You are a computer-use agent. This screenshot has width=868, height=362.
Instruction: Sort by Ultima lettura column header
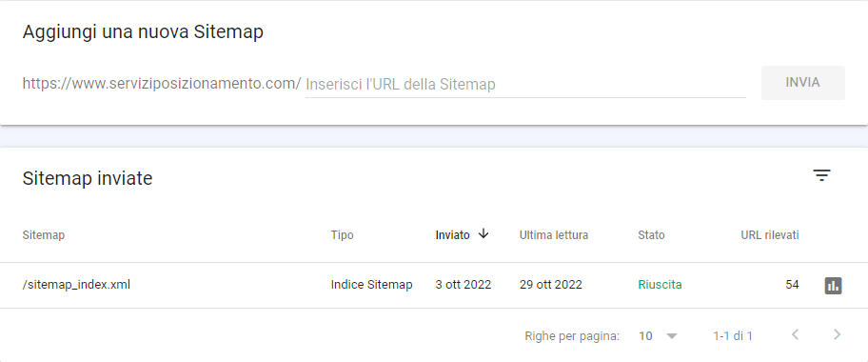(x=554, y=235)
